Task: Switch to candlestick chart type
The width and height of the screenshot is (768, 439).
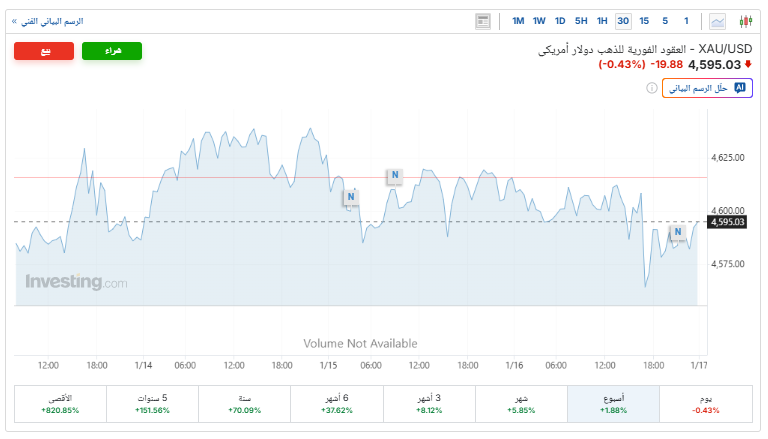Action: 745,21
